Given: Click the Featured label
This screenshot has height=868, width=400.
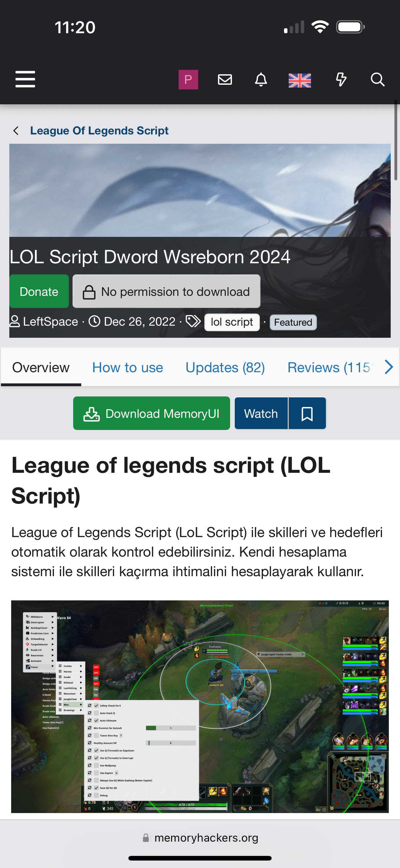Looking at the screenshot, I should click(x=293, y=323).
